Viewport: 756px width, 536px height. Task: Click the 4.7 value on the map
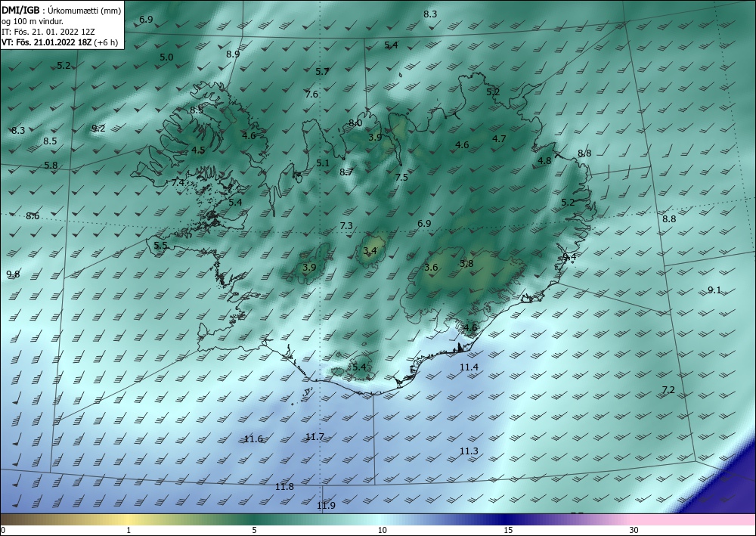pyautogui.click(x=499, y=139)
